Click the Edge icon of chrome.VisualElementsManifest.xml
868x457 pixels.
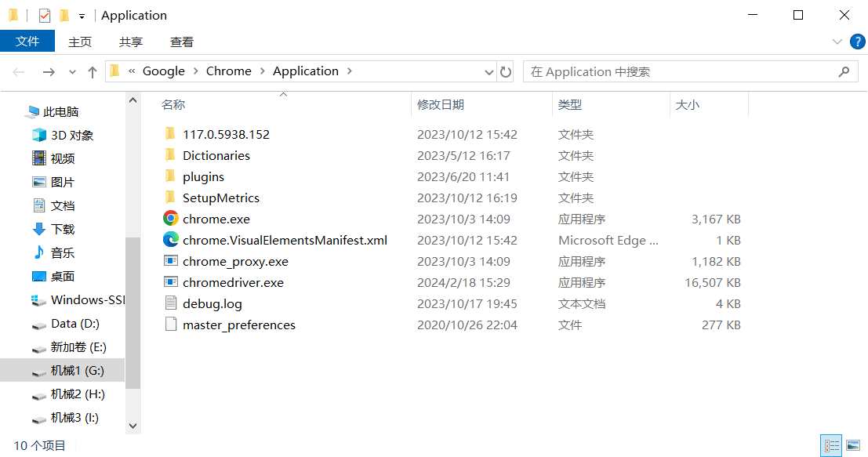[x=170, y=240]
